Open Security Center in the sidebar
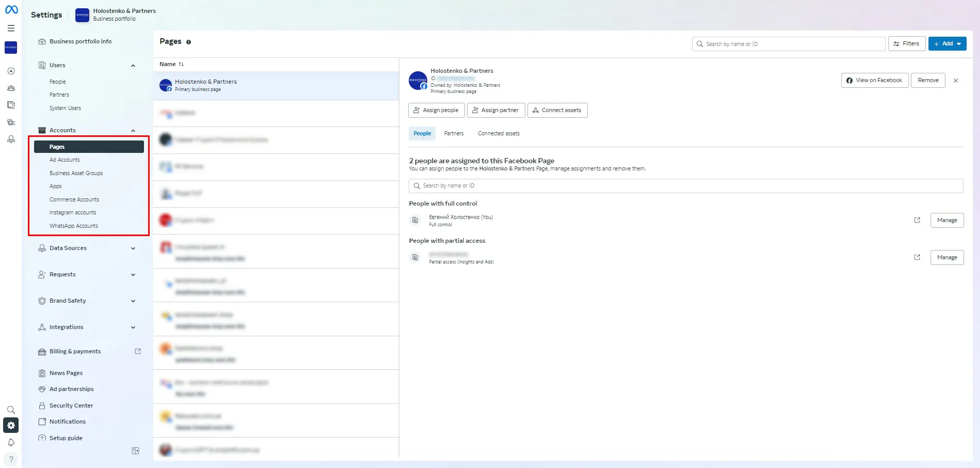The image size is (980, 468). tap(71, 405)
